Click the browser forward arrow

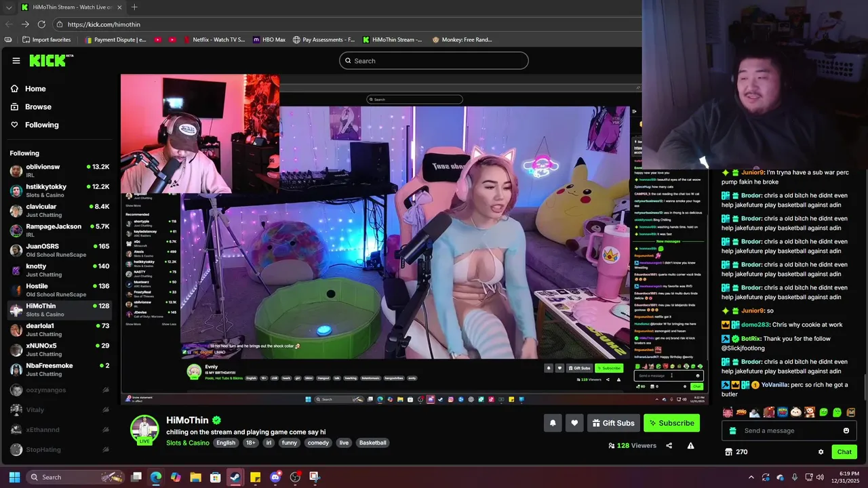(25, 24)
